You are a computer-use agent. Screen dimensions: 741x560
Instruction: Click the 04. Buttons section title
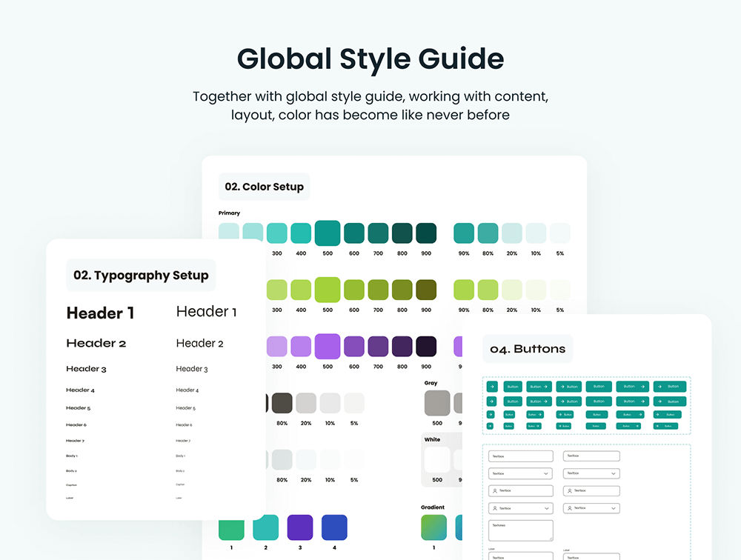coord(528,349)
